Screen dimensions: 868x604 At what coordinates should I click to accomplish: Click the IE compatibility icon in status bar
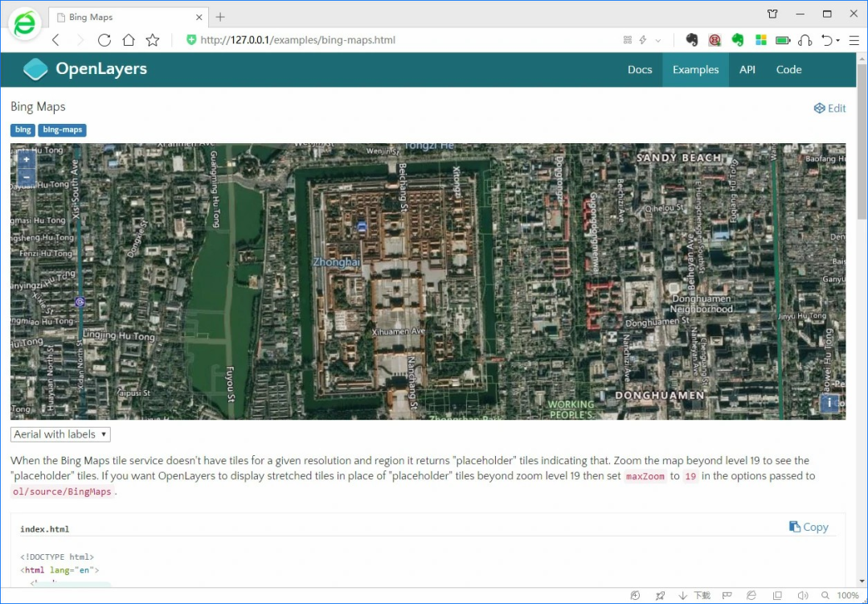[x=751, y=595]
